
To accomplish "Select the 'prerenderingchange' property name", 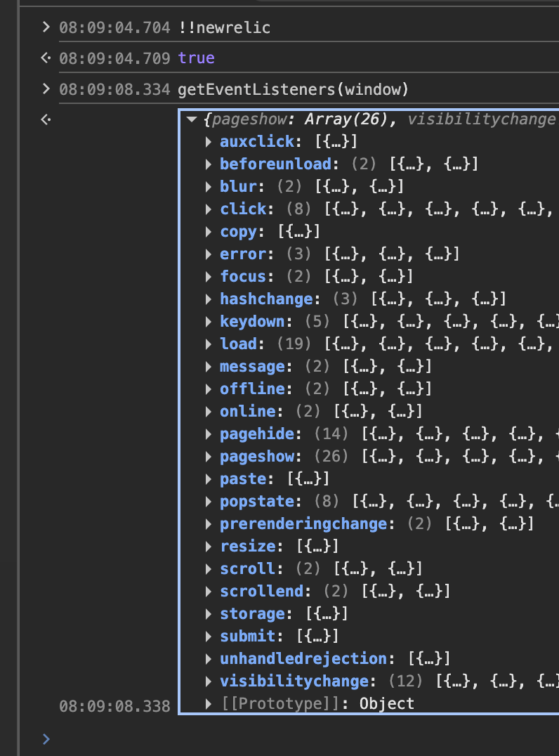I will click(303, 524).
